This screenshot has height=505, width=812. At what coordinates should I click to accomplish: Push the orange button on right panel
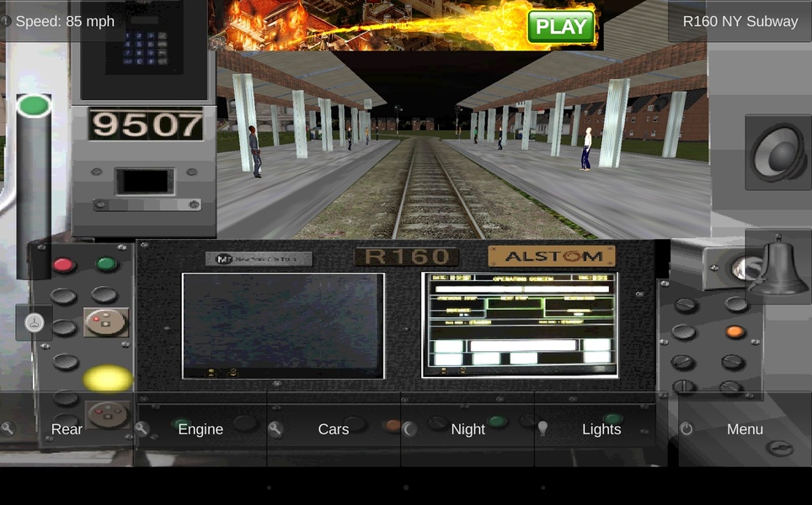click(735, 332)
